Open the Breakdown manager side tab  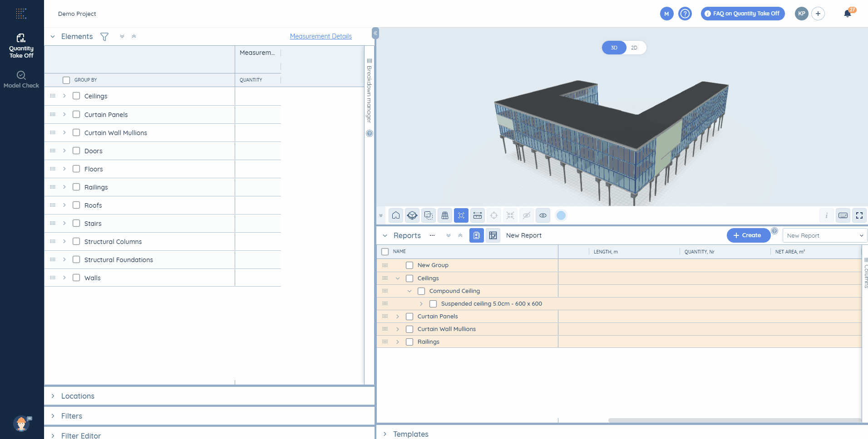pyautogui.click(x=369, y=91)
